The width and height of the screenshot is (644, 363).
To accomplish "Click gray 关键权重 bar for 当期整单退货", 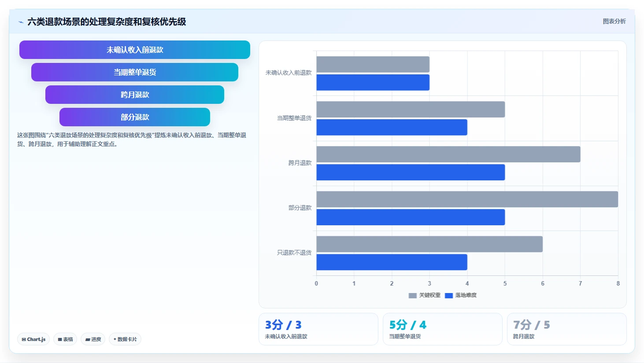I will [411, 109].
